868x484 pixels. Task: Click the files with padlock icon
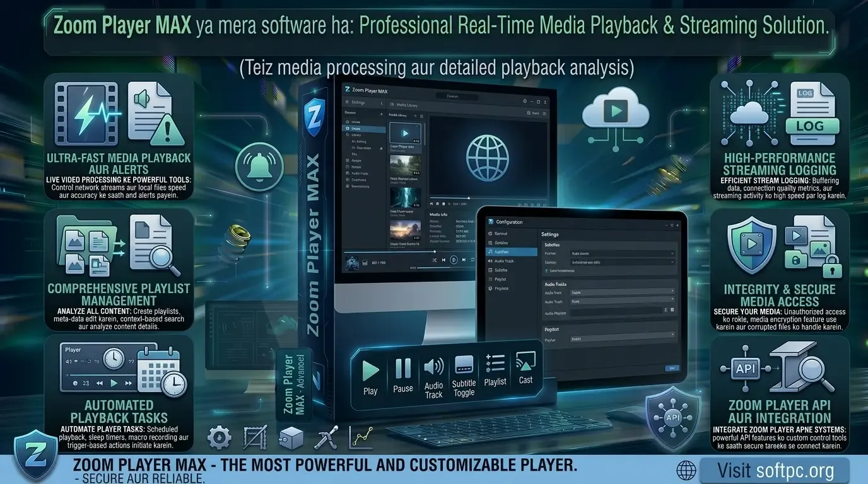pyautogui.click(x=812, y=248)
